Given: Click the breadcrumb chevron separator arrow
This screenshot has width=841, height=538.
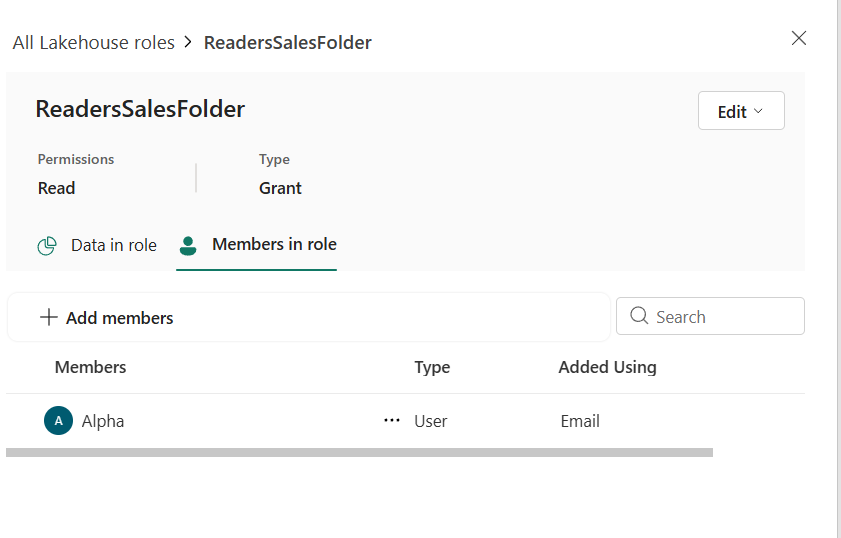Looking at the screenshot, I should point(188,42).
